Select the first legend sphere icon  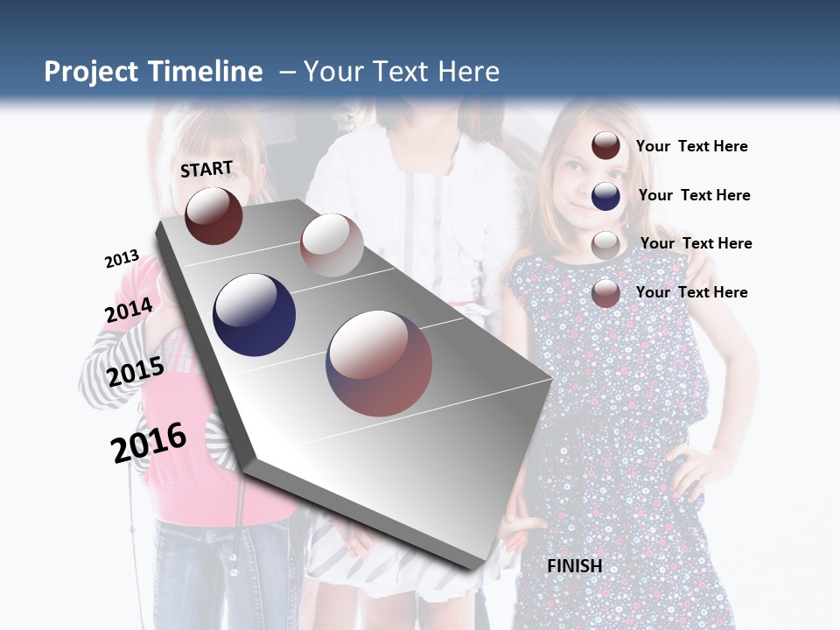click(607, 146)
